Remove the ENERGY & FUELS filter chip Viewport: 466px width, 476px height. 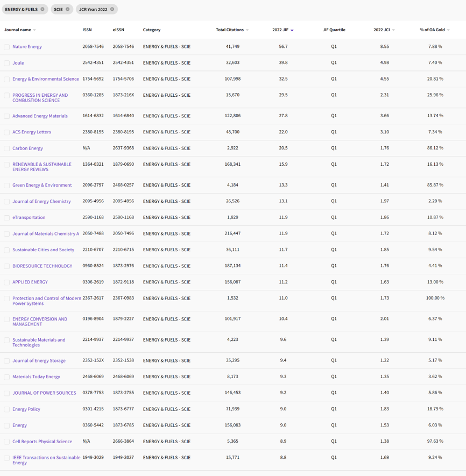pos(43,9)
